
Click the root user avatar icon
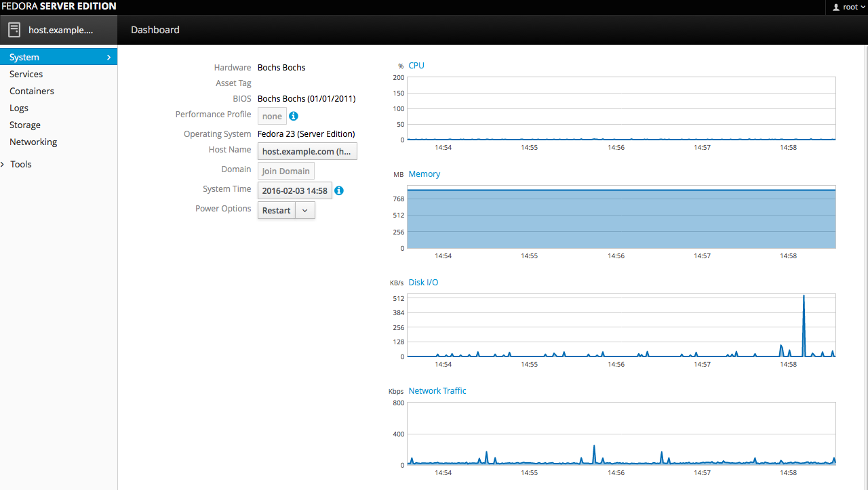click(836, 7)
